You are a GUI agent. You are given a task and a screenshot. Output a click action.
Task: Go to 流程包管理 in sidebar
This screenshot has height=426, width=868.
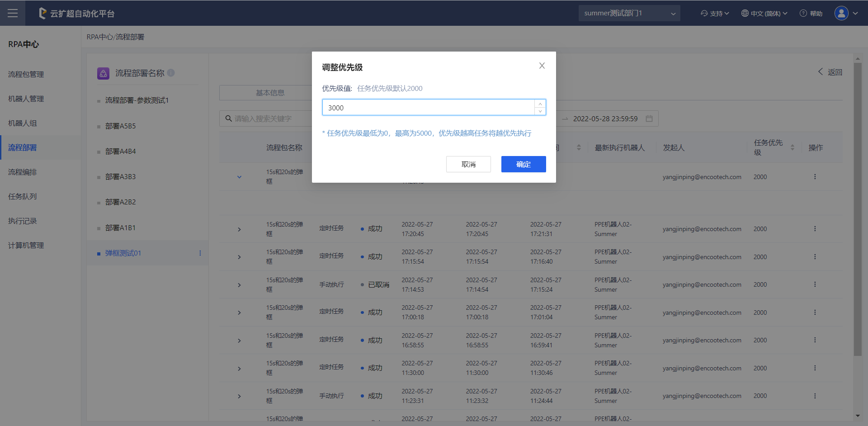point(26,74)
